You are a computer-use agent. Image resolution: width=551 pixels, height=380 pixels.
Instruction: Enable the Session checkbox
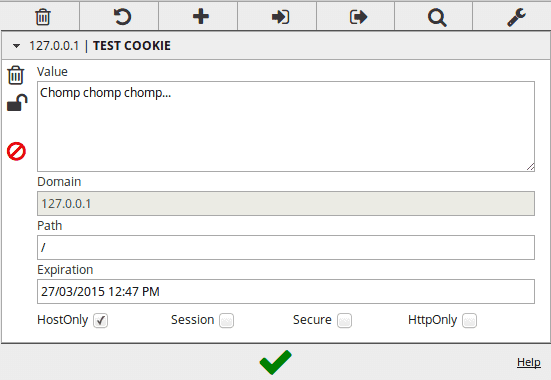point(226,321)
